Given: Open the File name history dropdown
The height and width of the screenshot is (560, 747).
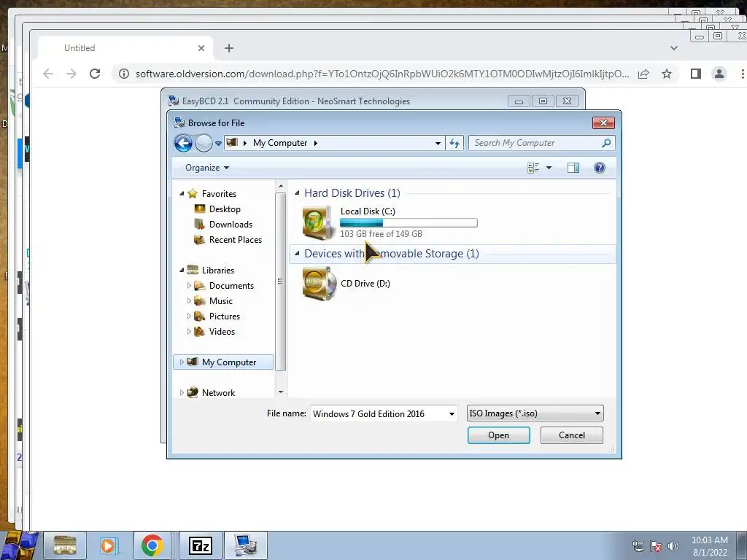Looking at the screenshot, I should point(452,414).
